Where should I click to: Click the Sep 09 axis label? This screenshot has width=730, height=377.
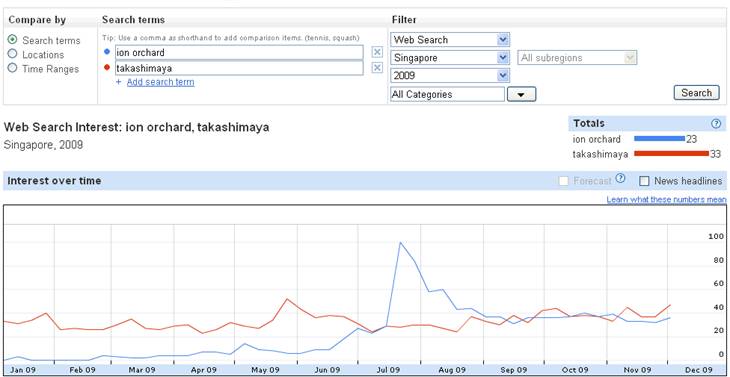click(x=514, y=370)
